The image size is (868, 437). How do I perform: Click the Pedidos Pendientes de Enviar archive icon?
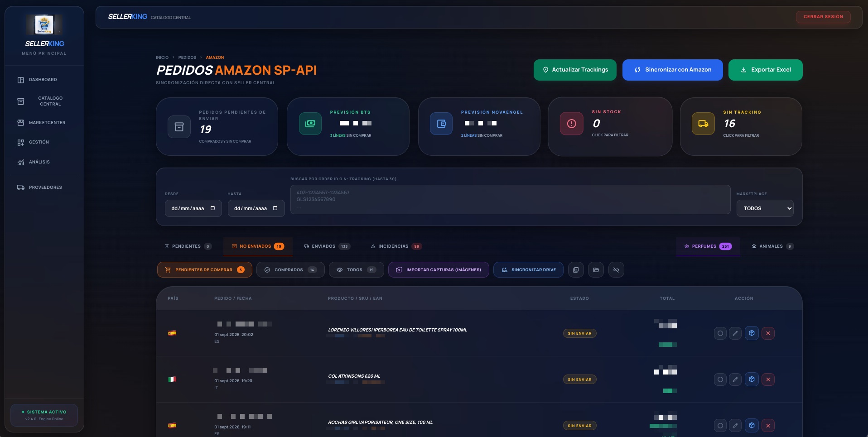179,127
